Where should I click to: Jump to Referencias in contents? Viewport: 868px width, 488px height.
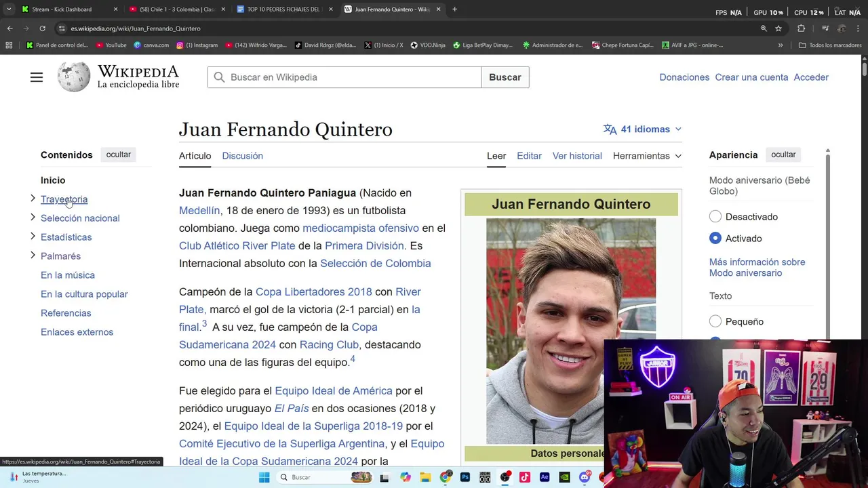click(66, 312)
